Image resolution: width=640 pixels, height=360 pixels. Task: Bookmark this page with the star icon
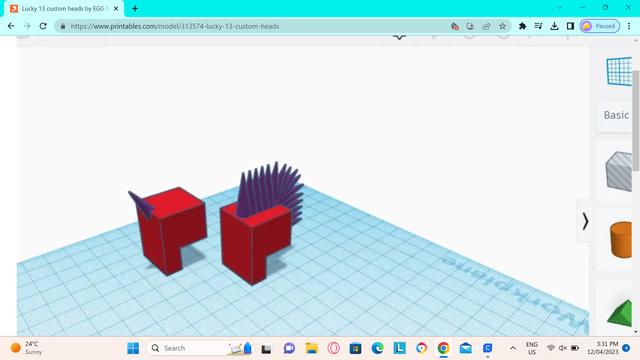click(x=502, y=26)
